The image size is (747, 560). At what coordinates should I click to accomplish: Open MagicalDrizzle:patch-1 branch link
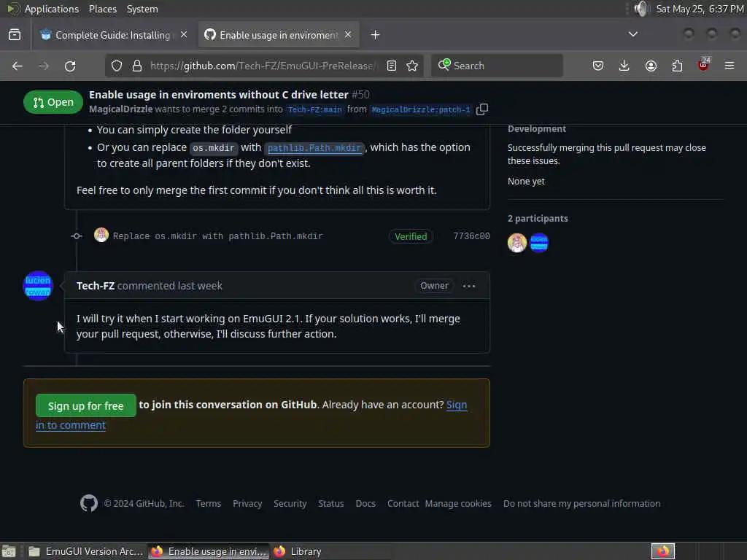421,109
